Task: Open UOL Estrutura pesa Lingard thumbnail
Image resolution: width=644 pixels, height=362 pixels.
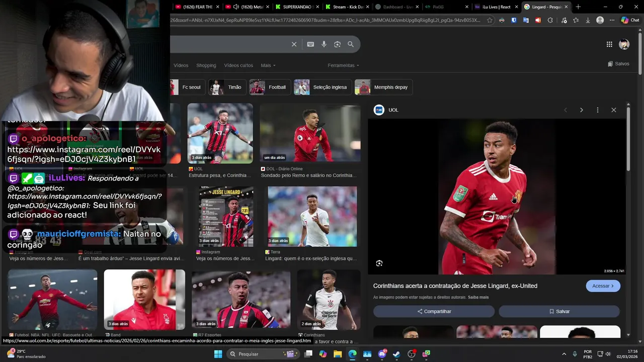Action: (x=220, y=133)
